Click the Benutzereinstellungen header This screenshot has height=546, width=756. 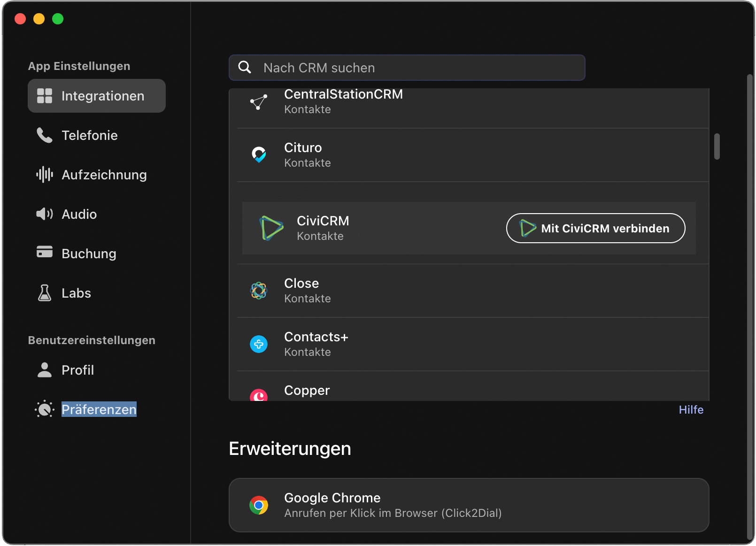tap(92, 340)
